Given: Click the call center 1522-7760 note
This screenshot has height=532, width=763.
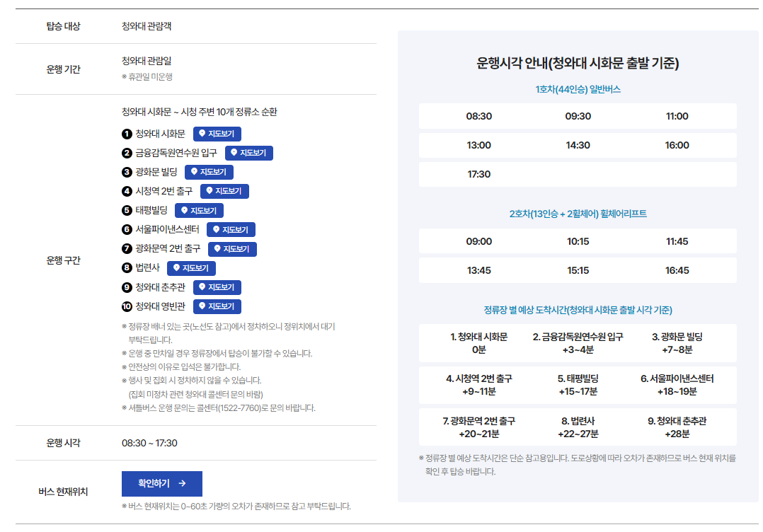Looking at the screenshot, I should coord(219,408).
